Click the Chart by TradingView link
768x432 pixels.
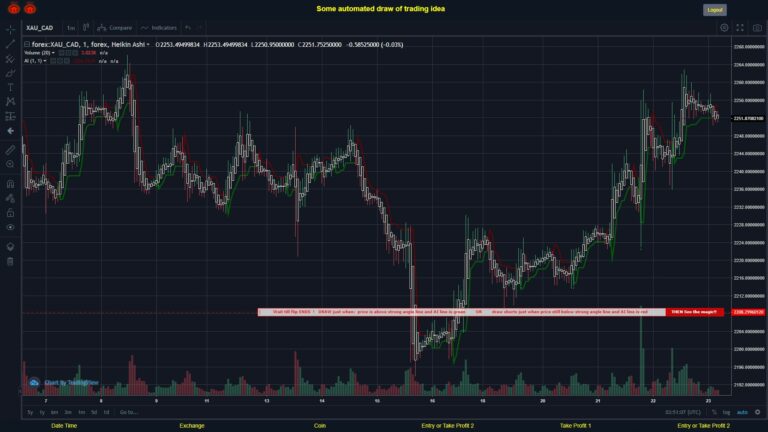click(71, 383)
